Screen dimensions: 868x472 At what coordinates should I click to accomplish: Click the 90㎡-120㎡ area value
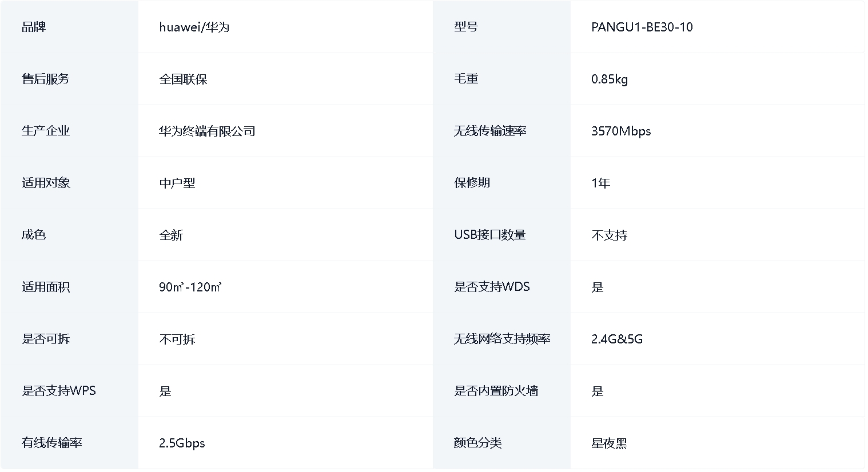pos(190,287)
